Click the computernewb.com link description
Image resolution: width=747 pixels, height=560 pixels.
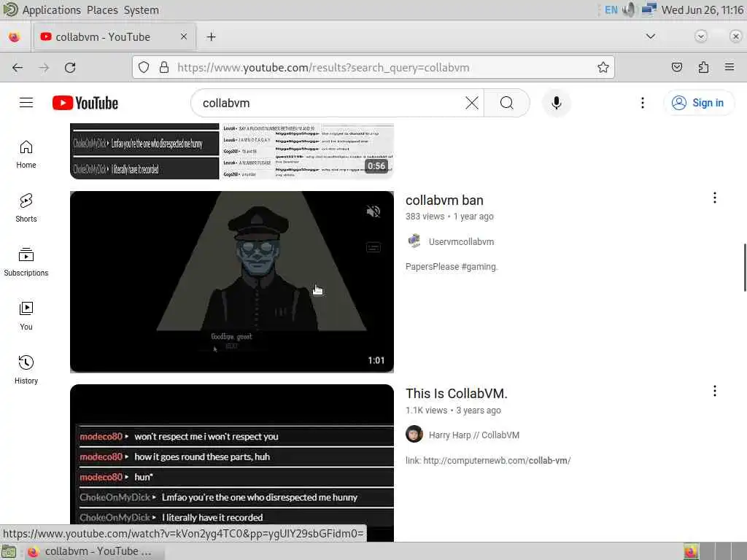[x=488, y=461]
